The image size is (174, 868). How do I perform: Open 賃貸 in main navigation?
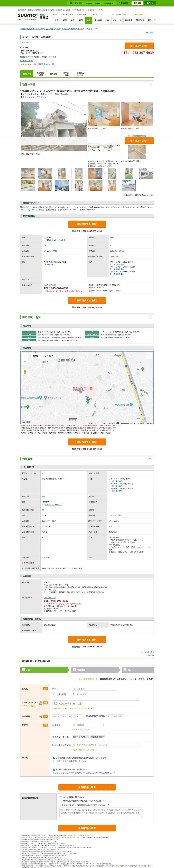[56, 20]
